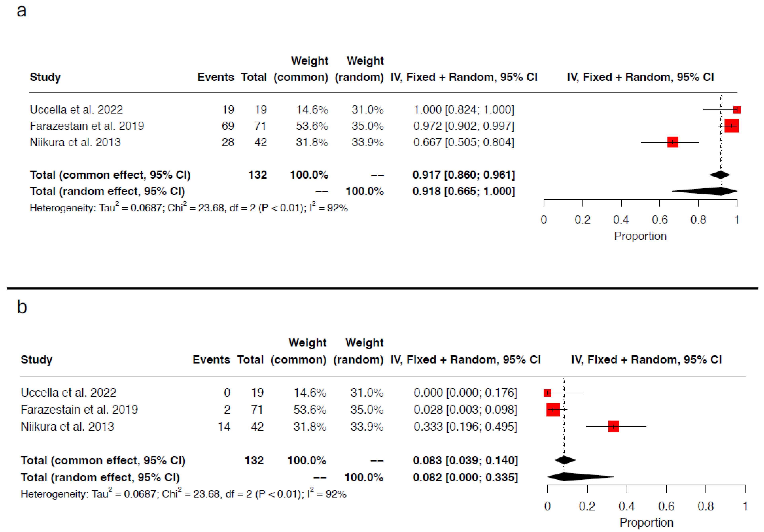The height and width of the screenshot is (532, 764).
Task: Click the 'Proportion' axis label in panel a
Action: pos(640,236)
